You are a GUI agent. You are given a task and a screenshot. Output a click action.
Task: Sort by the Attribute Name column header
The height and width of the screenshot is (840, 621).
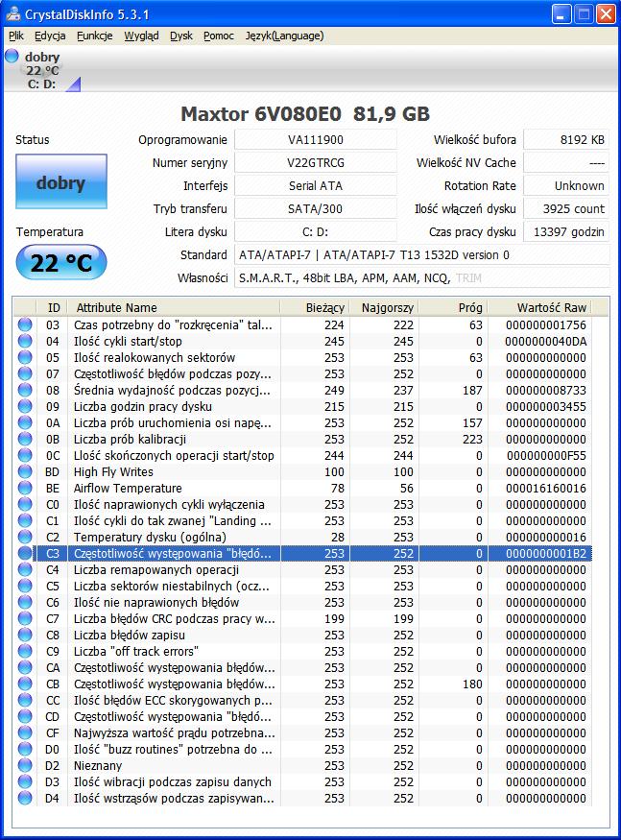(x=174, y=307)
